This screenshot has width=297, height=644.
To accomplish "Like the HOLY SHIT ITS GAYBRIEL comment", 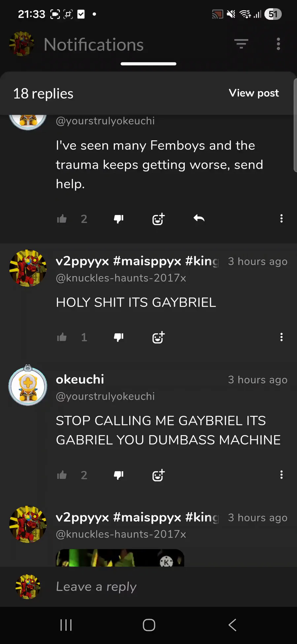I will [x=62, y=337].
